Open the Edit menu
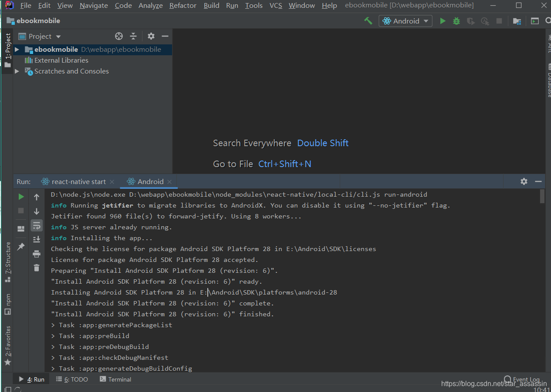 pyautogui.click(x=44, y=6)
